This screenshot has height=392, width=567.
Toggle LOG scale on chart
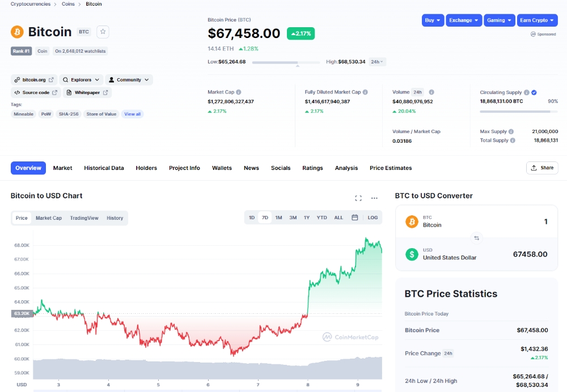click(373, 218)
